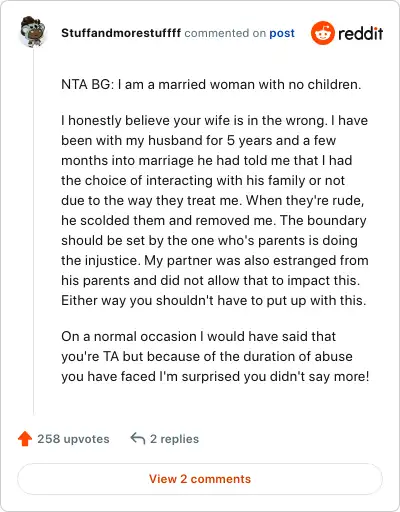The height and width of the screenshot is (512, 400).
Task: Click the "he scolded them and removed me" line
Action: coord(214,220)
